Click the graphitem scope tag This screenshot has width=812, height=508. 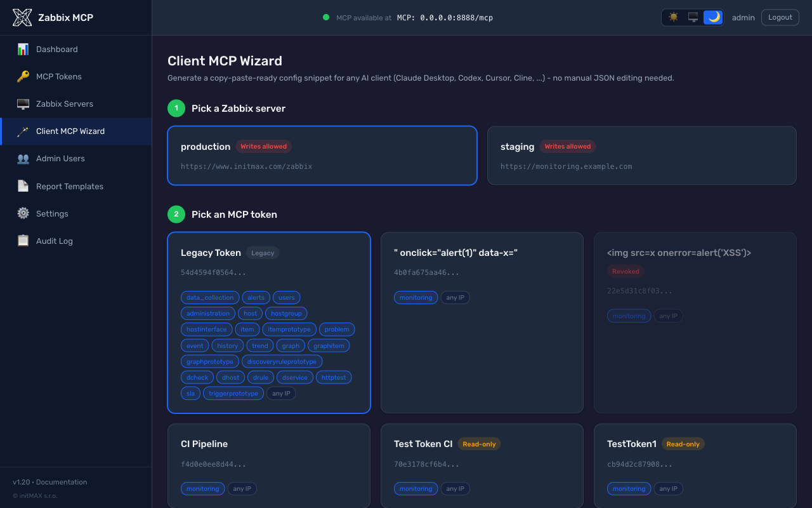[329, 345]
